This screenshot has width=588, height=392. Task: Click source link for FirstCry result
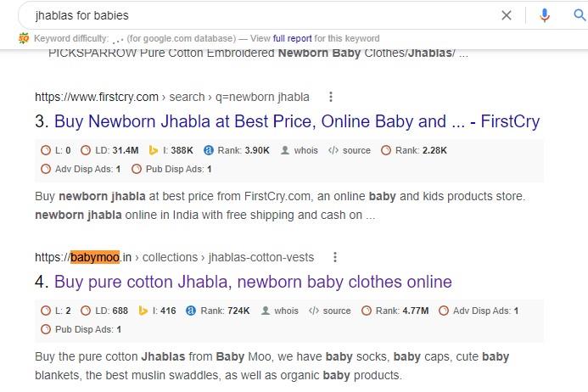pyautogui.click(x=356, y=150)
